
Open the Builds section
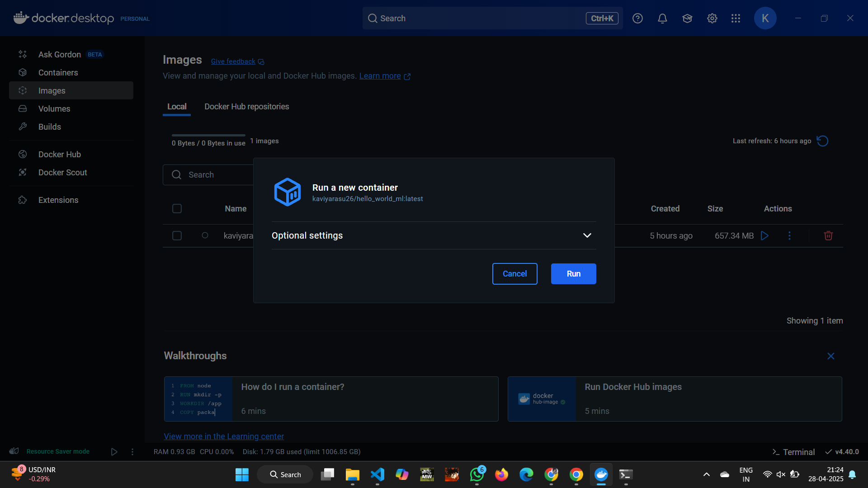71,127
